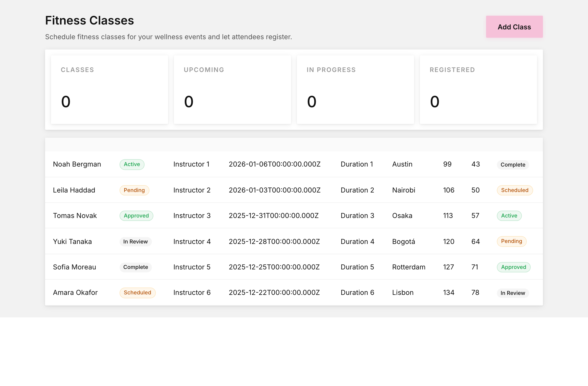
Task: Open the In Progress stat card
Action: pos(355,89)
